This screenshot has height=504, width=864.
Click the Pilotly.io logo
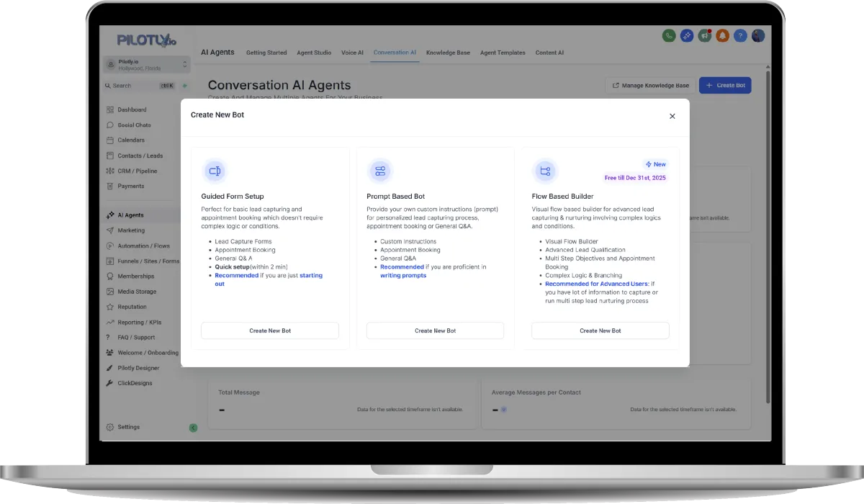[147, 40]
